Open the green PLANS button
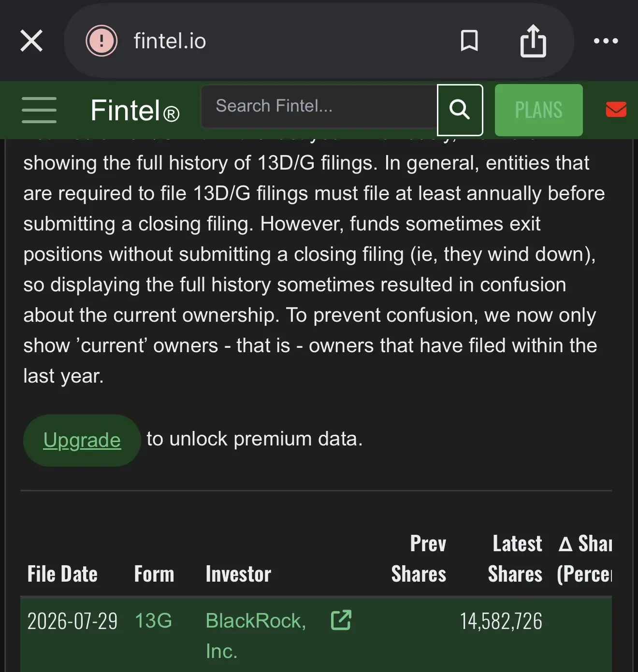 coord(538,110)
